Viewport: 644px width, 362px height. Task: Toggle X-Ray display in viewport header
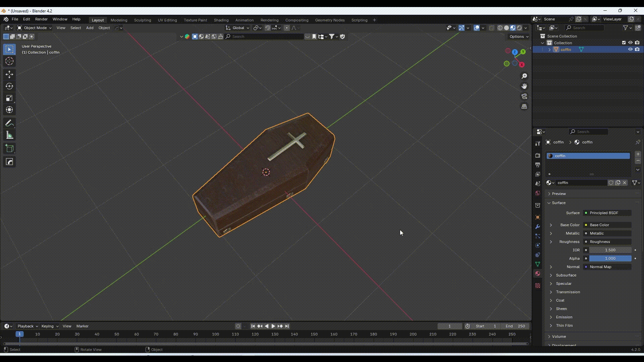click(492, 28)
